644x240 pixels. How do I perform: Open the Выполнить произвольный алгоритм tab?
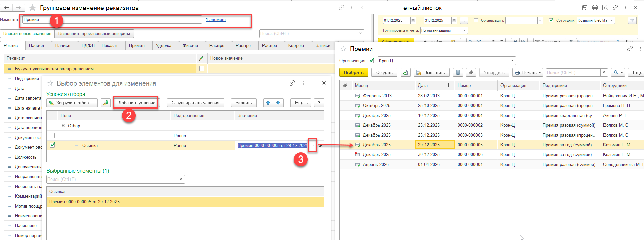(94, 33)
